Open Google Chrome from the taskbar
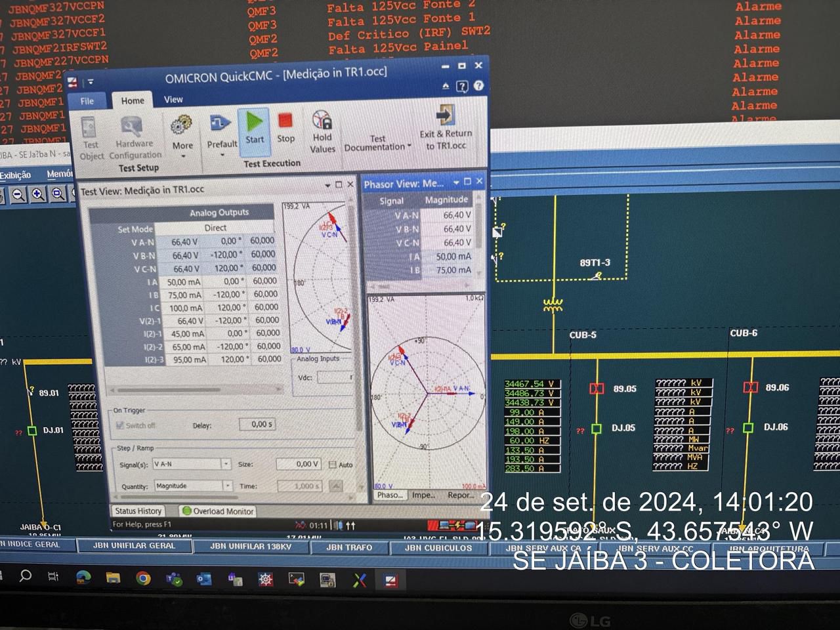The image size is (840, 630). [x=143, y=578]
